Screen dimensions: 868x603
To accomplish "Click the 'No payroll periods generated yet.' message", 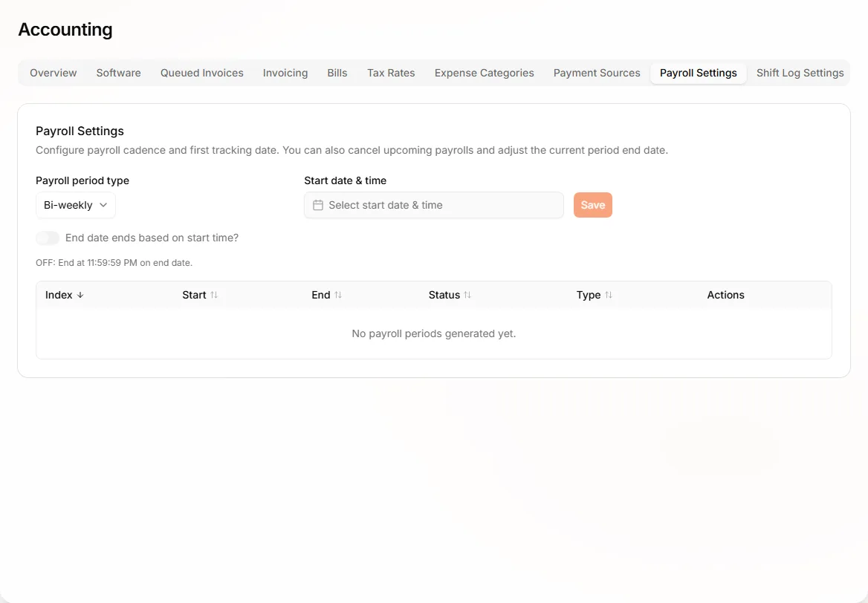I will tap(434, 333).
